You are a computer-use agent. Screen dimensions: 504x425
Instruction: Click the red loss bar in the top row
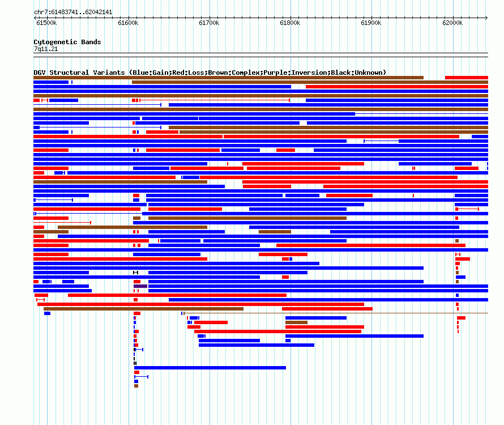[467, 78]
